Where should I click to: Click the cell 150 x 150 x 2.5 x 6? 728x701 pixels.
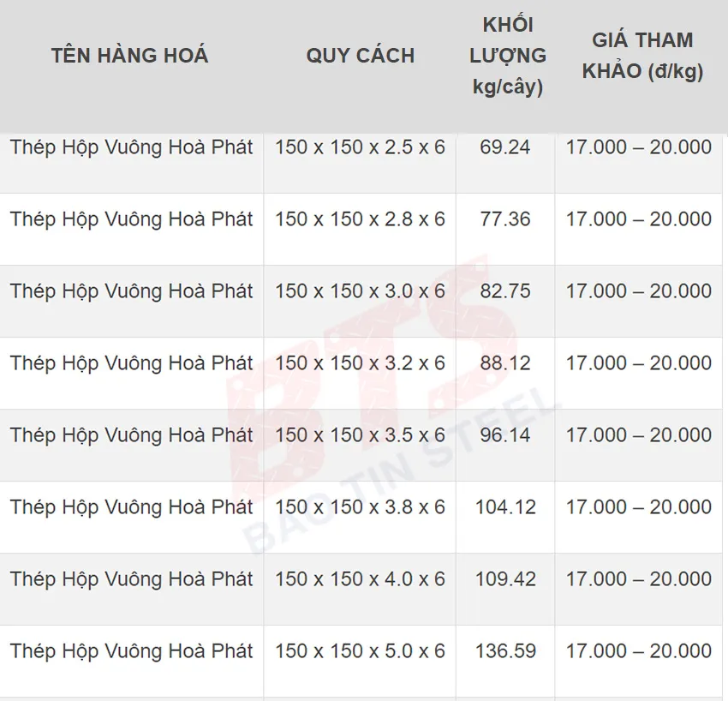coord(361,147)
